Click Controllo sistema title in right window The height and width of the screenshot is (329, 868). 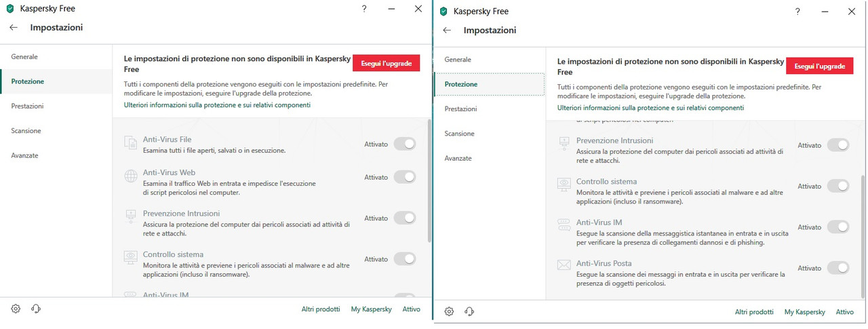click(x=606, y=182)
